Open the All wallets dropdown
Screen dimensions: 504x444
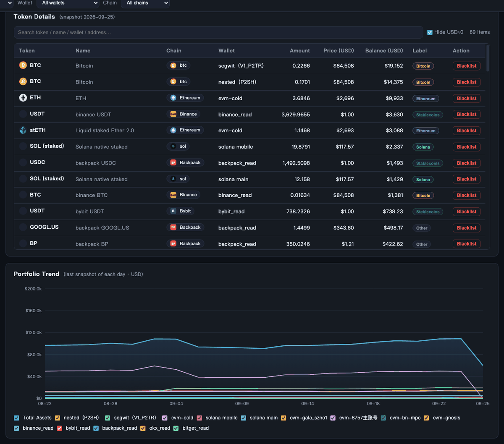click(x=68, y=3)
